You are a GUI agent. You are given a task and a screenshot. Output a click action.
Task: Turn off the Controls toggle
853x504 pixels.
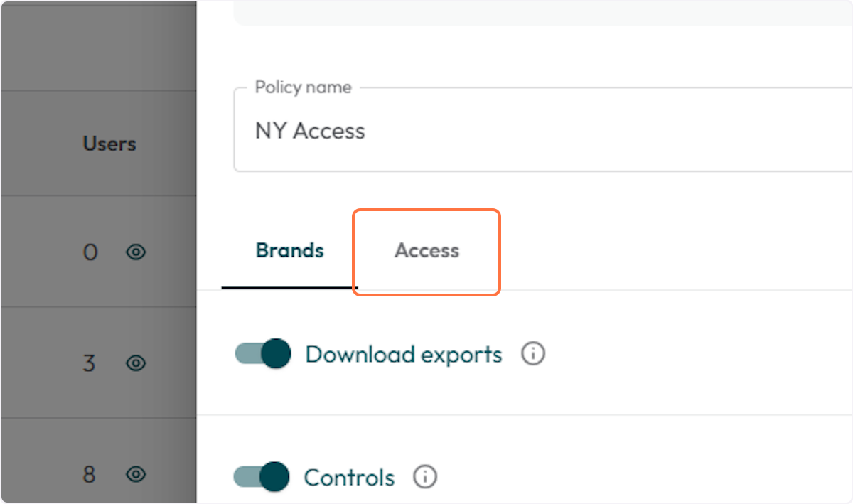coord(262,477)
